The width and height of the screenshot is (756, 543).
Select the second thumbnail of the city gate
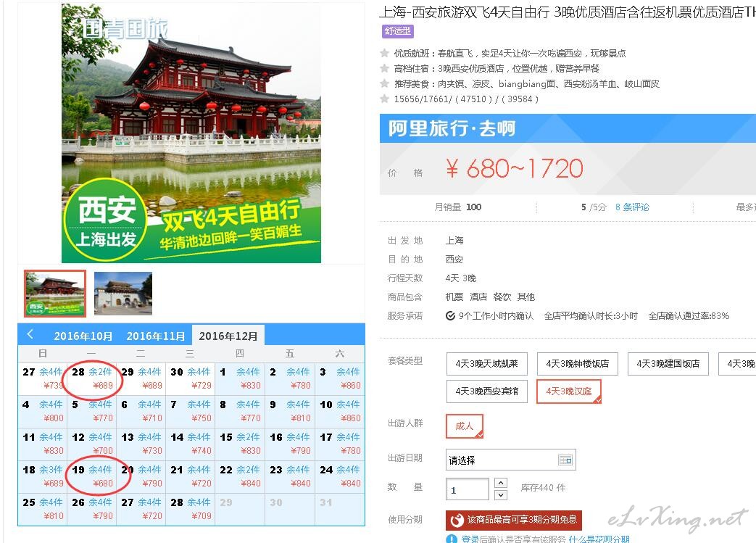123,293
